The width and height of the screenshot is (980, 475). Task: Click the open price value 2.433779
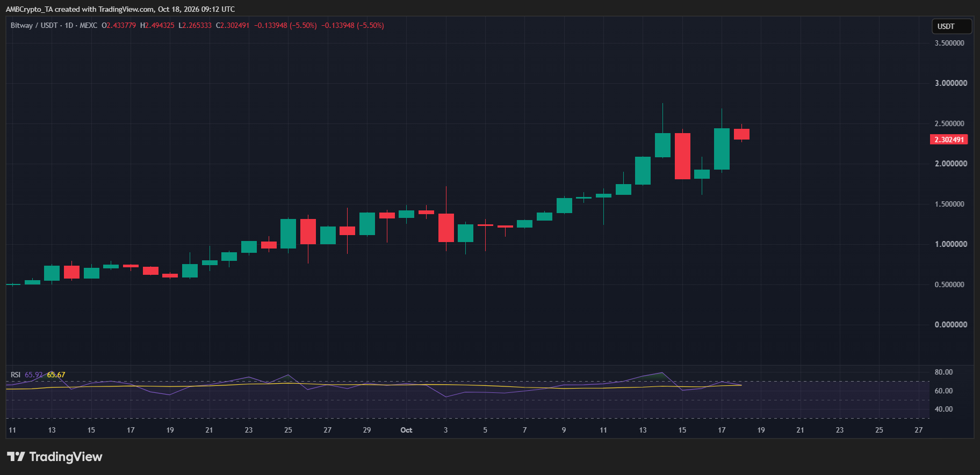(121, 25)
